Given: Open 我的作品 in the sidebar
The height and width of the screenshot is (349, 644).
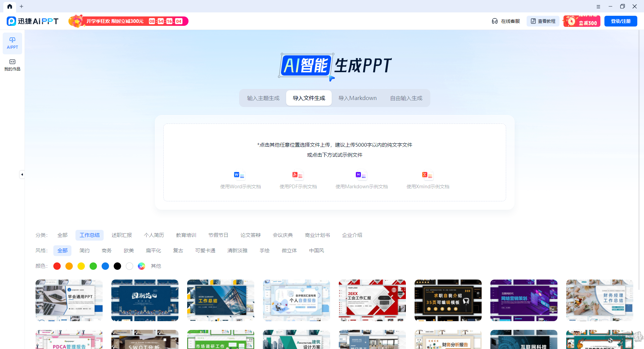Looking at the screenshot, I should tap(12, 65).
